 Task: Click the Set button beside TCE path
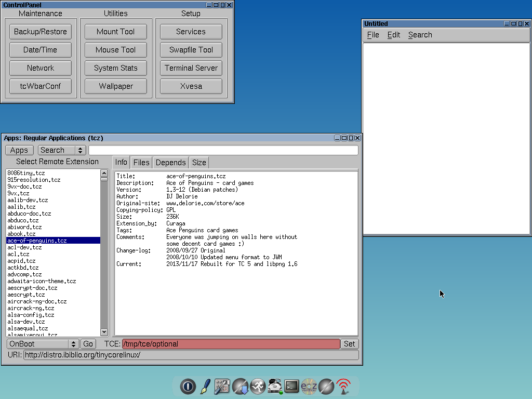point(350,344)
